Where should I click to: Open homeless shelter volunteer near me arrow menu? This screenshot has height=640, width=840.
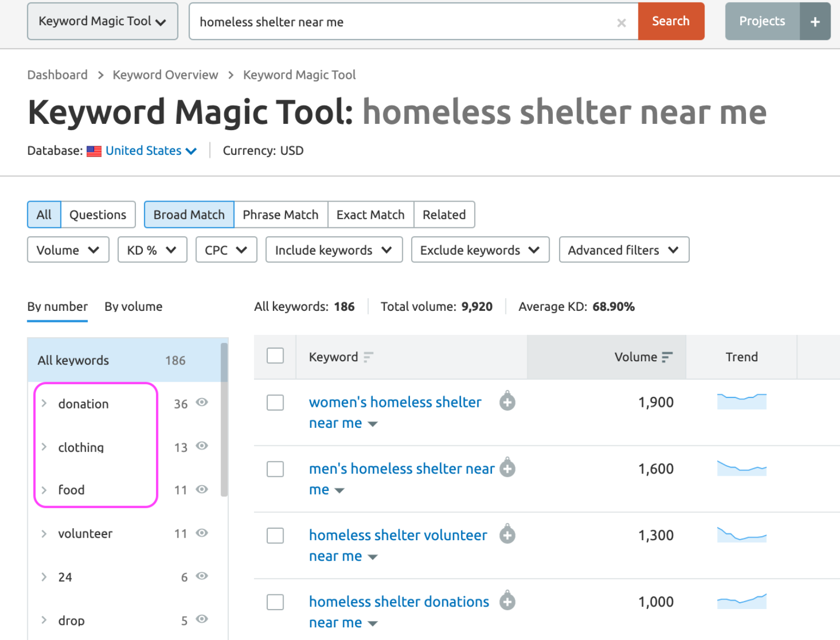pos(373,557)
